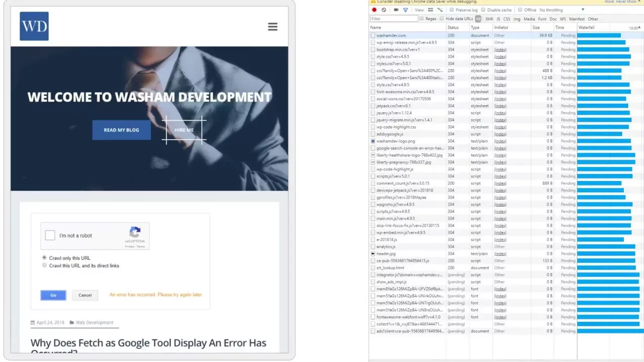Image resolution: width=644 pixels, height=362 pixels.
Task: Click the more link in the warning bar
Action: tap(609, 2)
